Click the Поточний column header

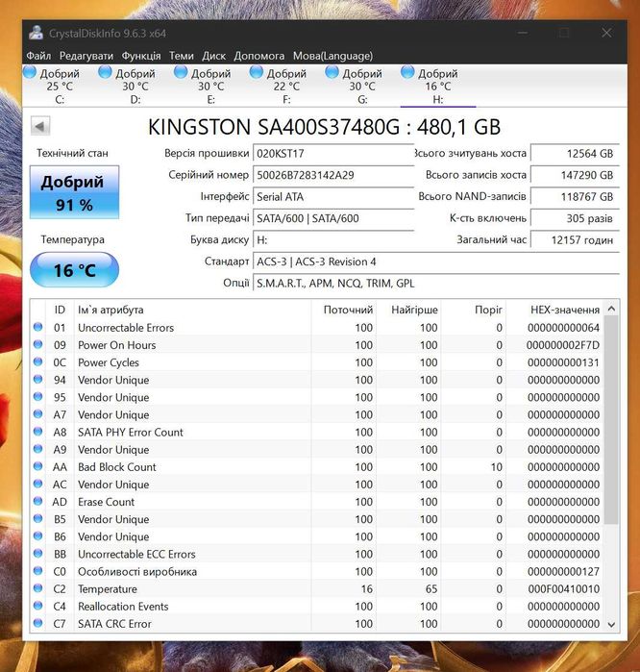pos(344,310)
